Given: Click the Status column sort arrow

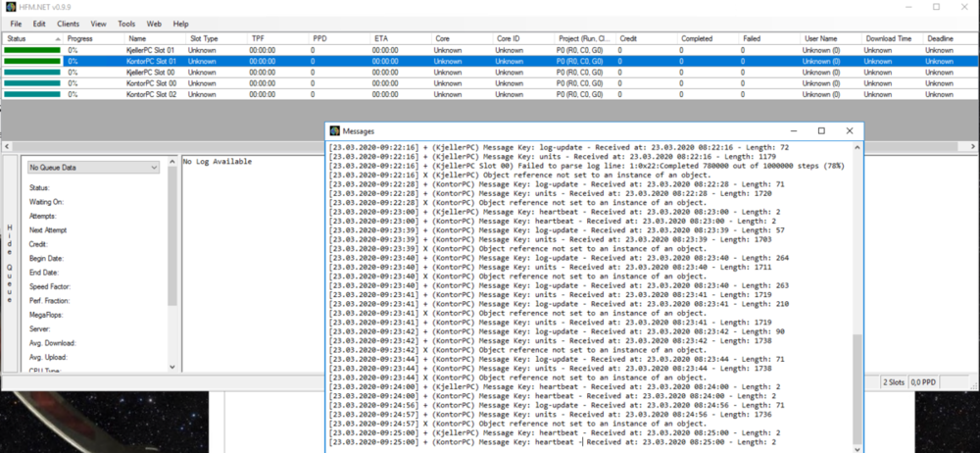Looking at the screenshot, I should pyautogui.click(x=58, y=38).
